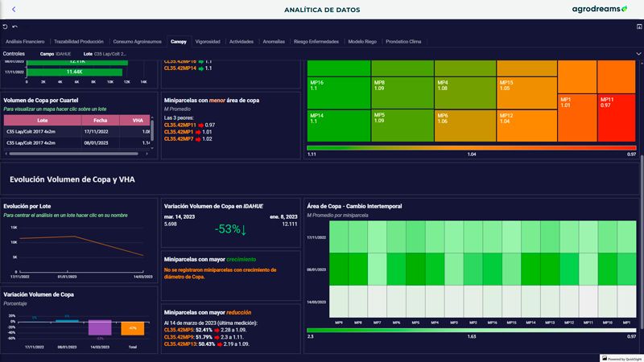Select the Pronóstico Clima tab

point(403,41)
